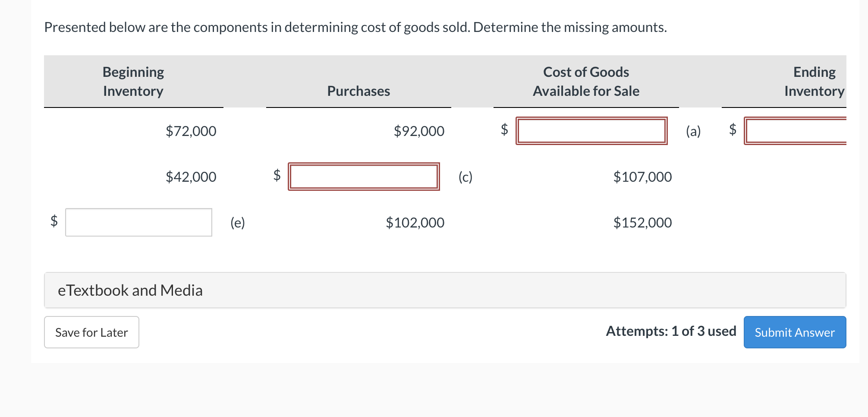The width and height of the screenshot is (868, 417).
Task: Click the Save for Later button
Action: 91,332
